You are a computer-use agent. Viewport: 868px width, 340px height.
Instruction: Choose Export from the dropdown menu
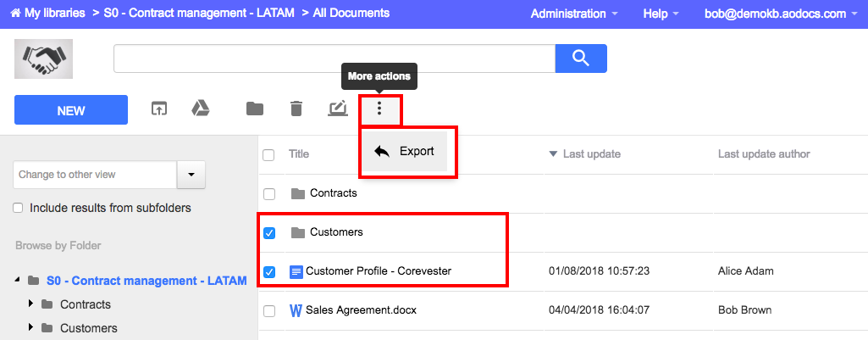click(x=405, y=151)
